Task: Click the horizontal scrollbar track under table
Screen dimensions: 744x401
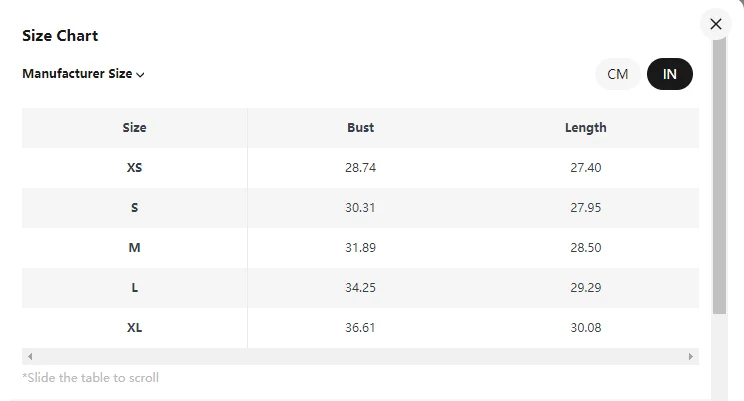Action: click(x=360, y=356)
